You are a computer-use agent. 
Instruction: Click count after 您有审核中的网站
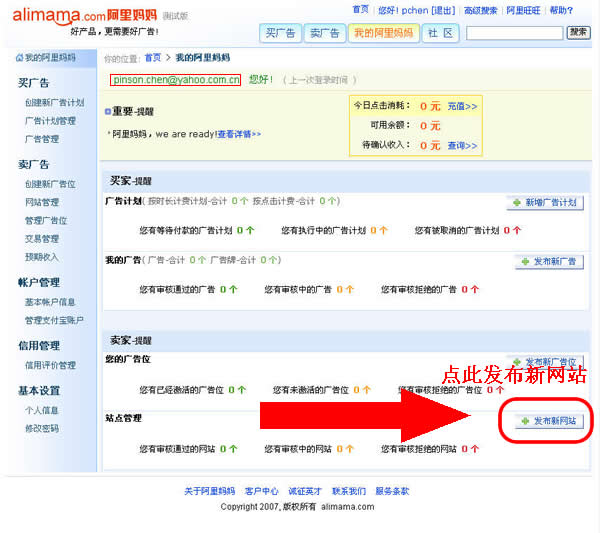pos(345,449)
